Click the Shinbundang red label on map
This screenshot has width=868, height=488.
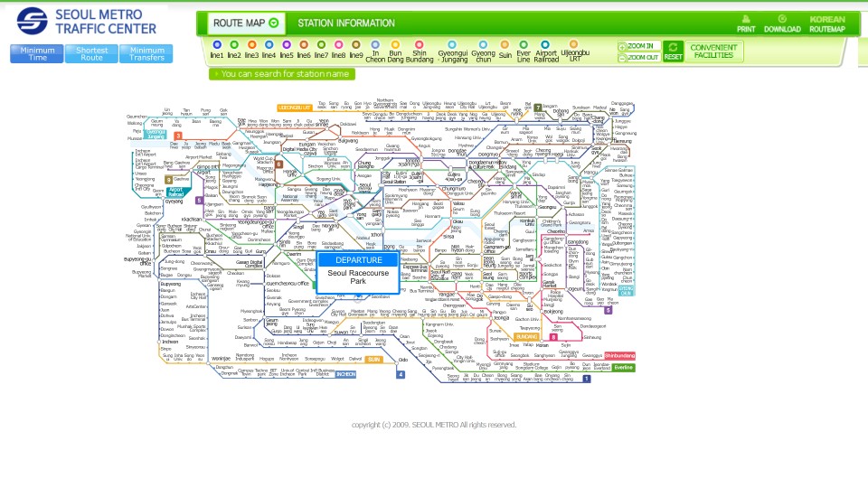[619, 356]
